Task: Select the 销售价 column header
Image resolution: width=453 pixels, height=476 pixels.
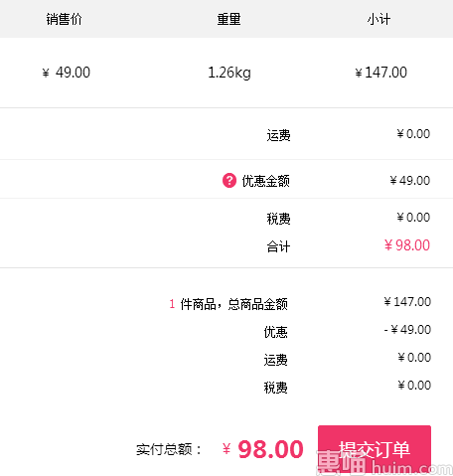Action: click(64, 19)
